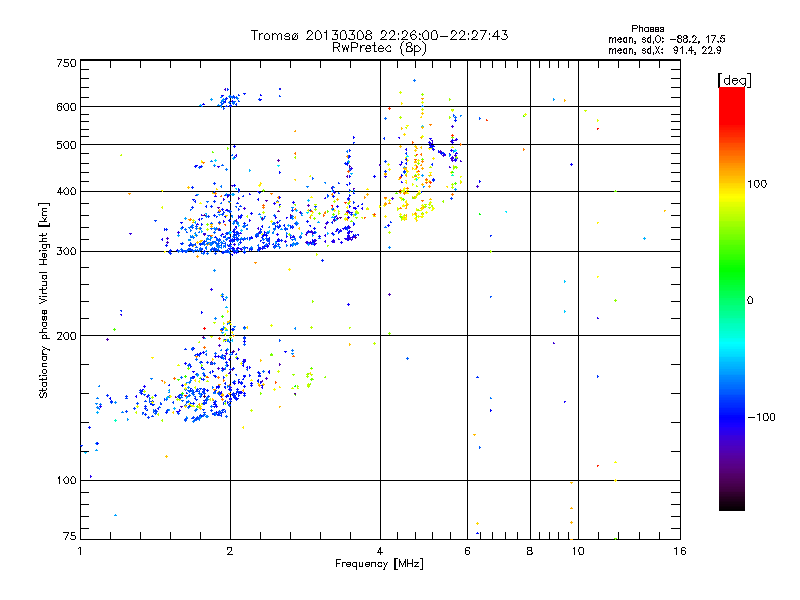Click the y-axis '400' tick label
Screen dimensions: 800x600
coord(66,192)
